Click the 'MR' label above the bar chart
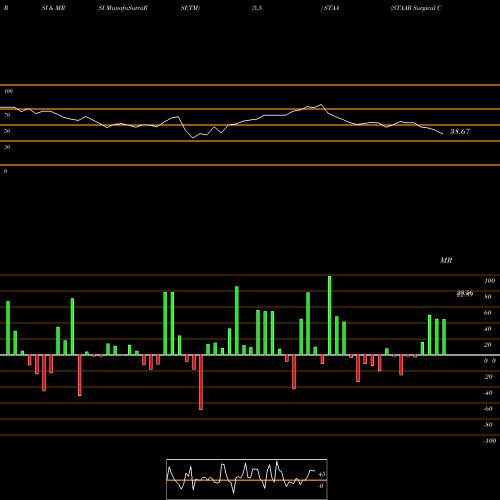Screen dimensions: 500x500 tap(446, 260)
